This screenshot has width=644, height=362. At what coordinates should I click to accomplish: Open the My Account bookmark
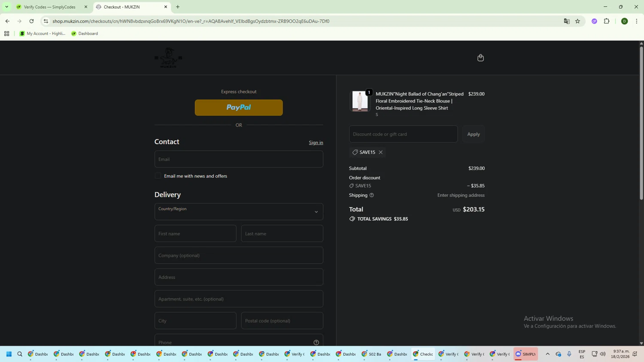[x=42, y=33]
